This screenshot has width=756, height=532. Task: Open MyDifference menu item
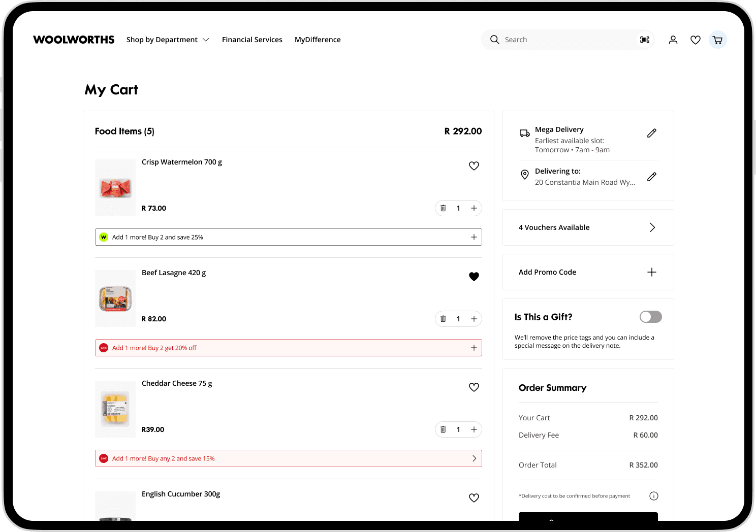tap(318, 40)
